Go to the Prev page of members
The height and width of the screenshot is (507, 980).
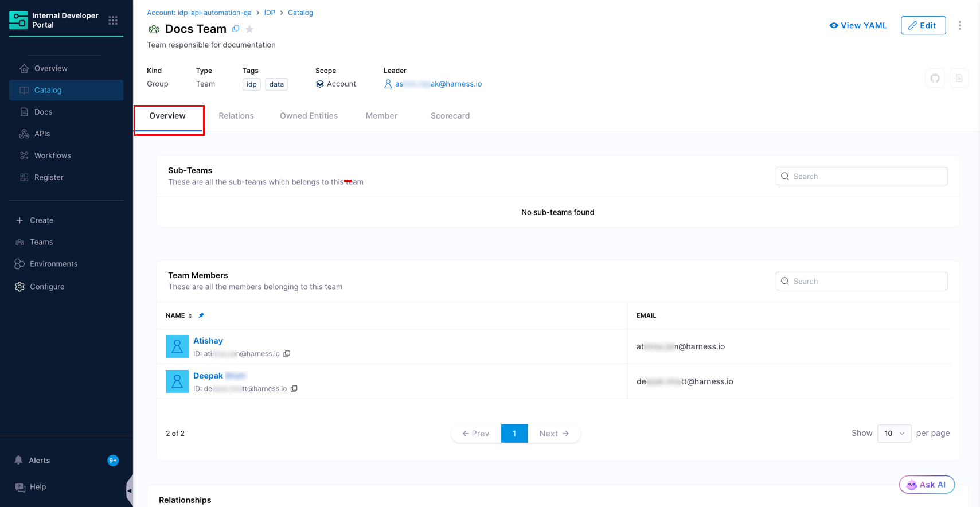(x=476, y=434)
